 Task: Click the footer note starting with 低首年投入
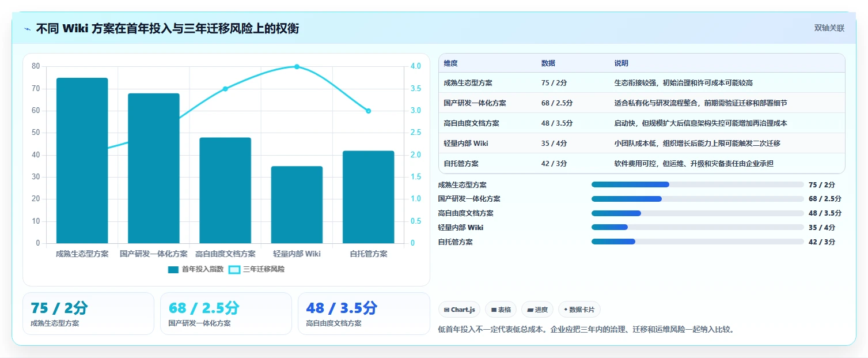click(x=586, y=330)
